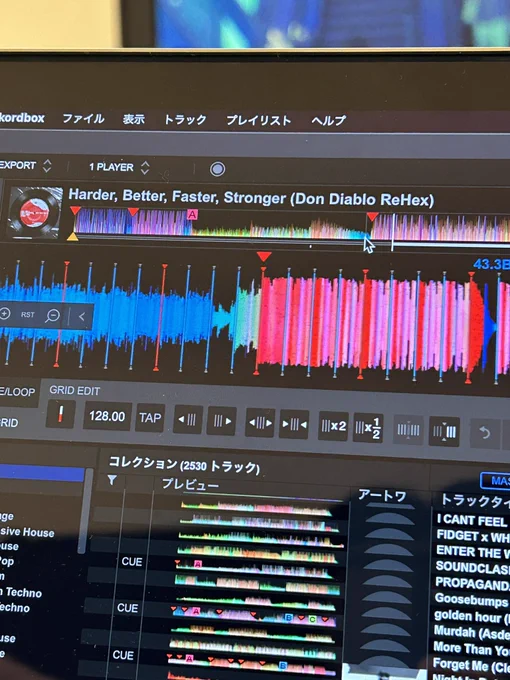Click the first red memory cue on the overview
The width and height of the screenshot is (510, 680).
point(75,211)
